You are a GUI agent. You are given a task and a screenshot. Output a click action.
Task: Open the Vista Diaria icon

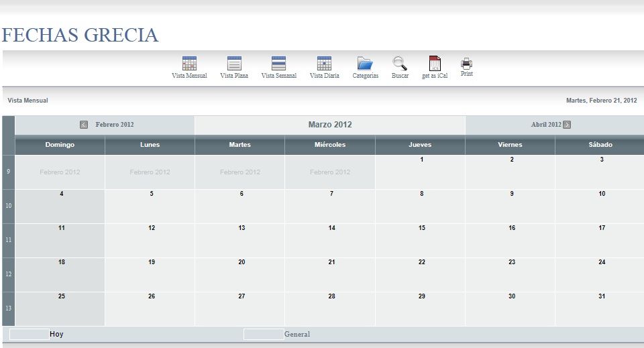pyautogui.click(x=324, y=64)
